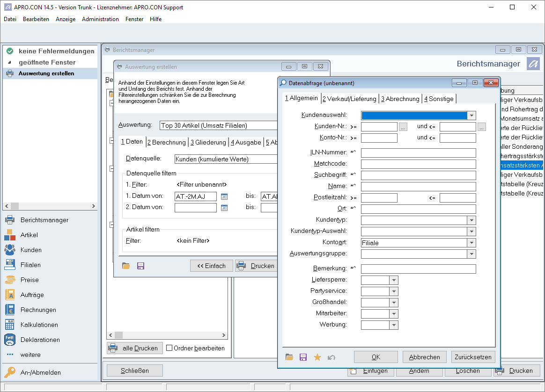This screenshot has width=545, height=392.
Task: Open Kalkulationen from the sidebar
Action: pos(39,325)
